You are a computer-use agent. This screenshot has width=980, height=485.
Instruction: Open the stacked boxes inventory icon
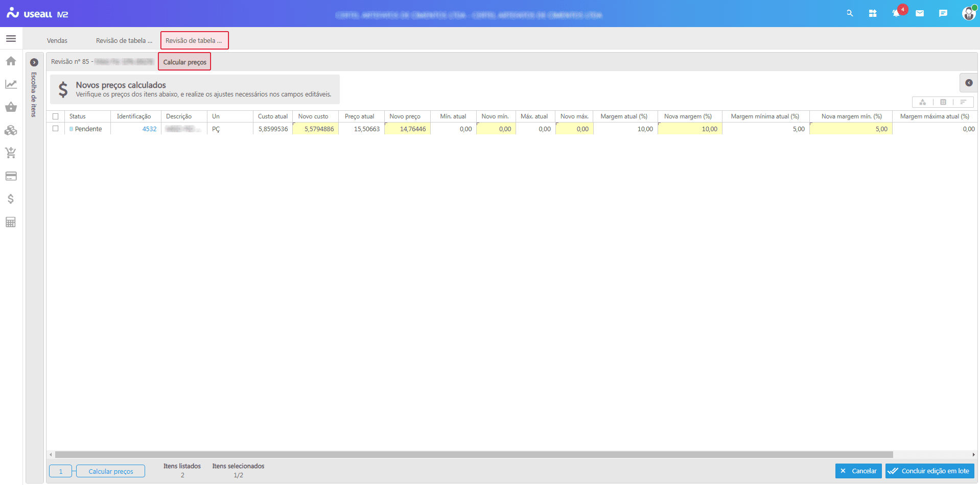coord(11,131)
